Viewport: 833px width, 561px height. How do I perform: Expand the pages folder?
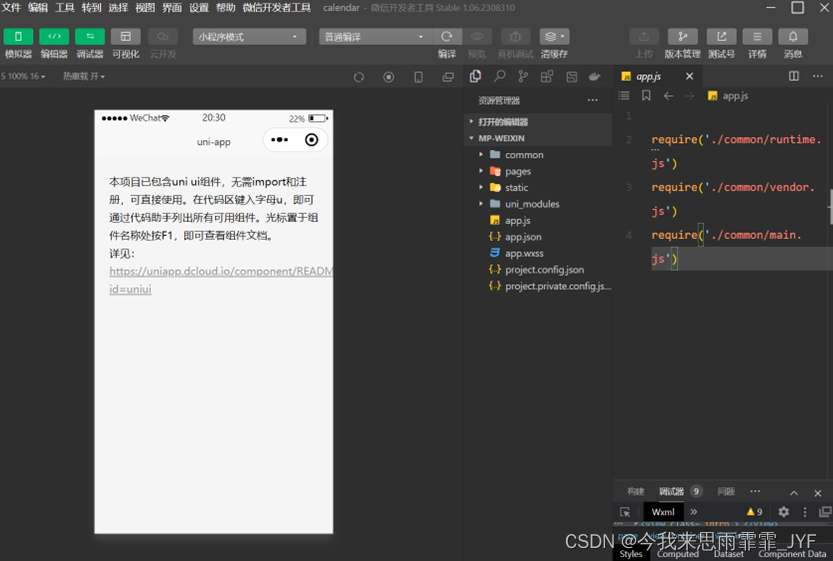pos(538,171)
